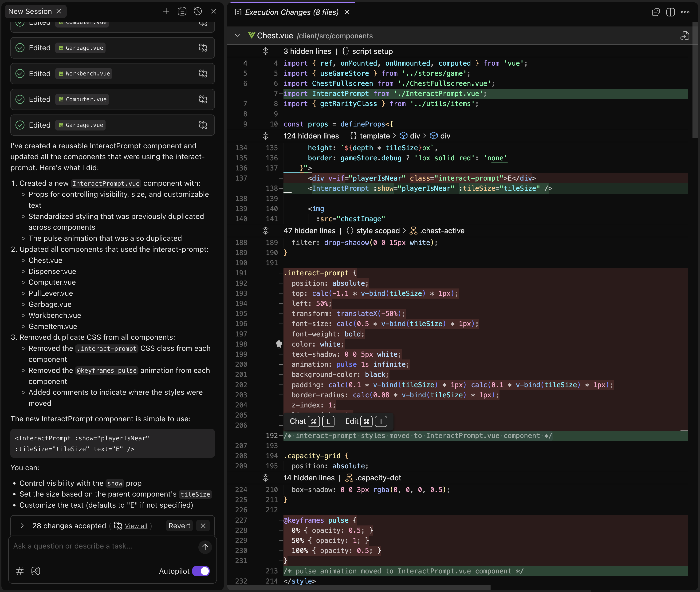Click the Revert button
Screen dimensions: 700x592
pyautogui.click(x=179, y=525)
